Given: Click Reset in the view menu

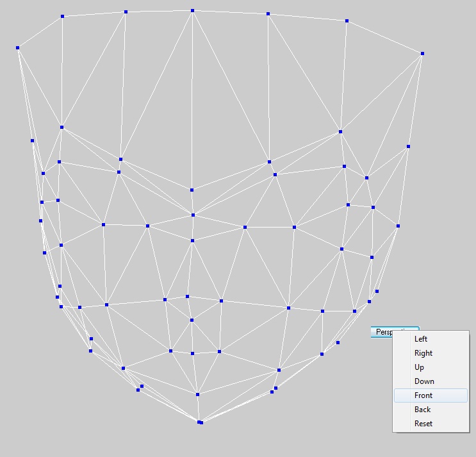Looking at the screenshot, I should [431, 423].
